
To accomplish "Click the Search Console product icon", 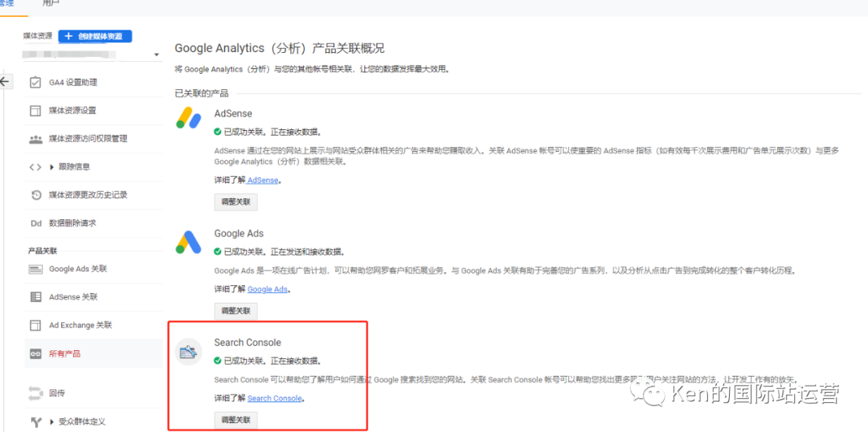I will coord(189,352).
